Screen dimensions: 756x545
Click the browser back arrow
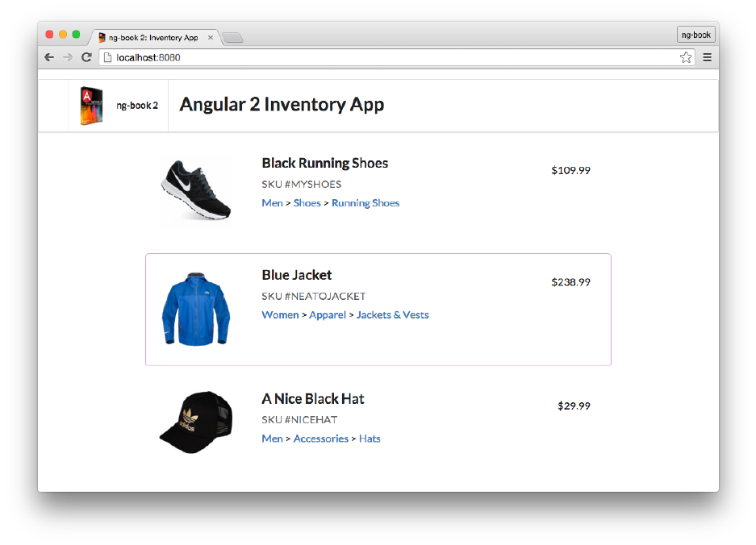49,57
